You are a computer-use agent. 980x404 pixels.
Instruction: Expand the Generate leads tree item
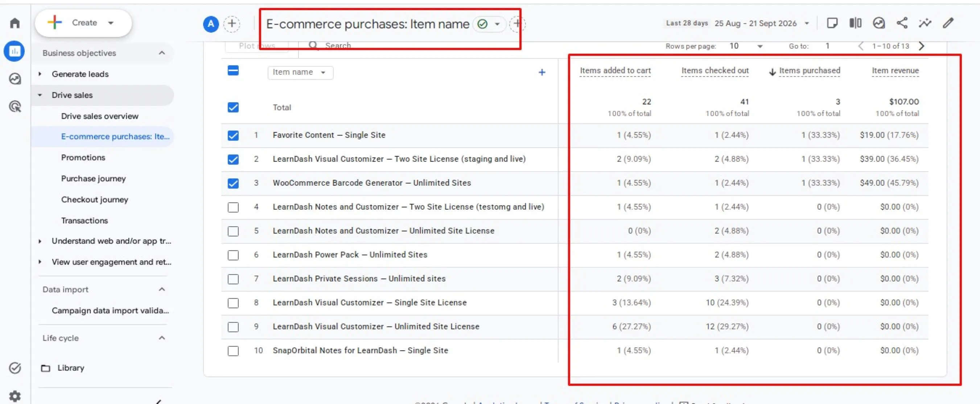[x=40, y=74]
